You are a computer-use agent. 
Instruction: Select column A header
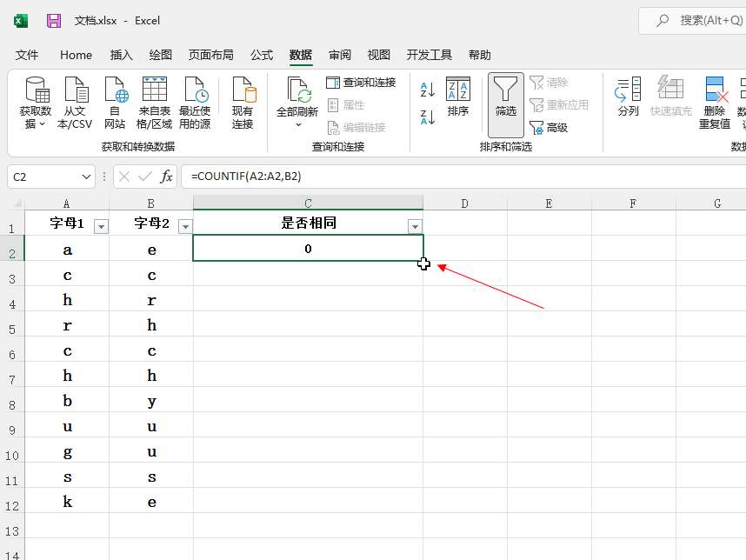click(67, 203)
